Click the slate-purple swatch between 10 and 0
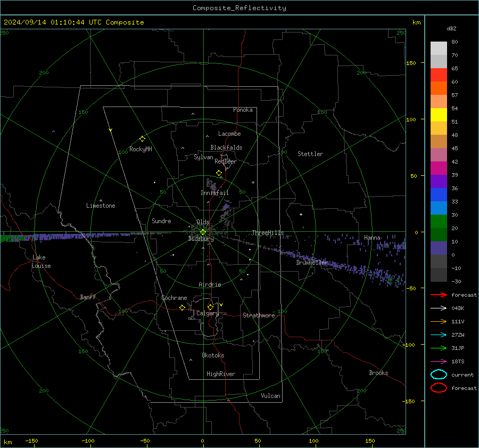This screenshot has width=479, height=448. [x=439, y=248]
